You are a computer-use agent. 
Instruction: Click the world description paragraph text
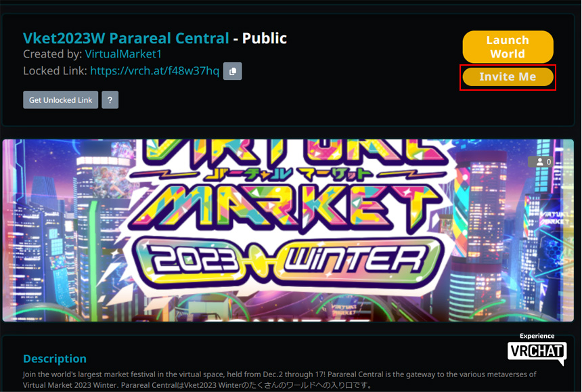pyautogui.click(x=279, y=379)
